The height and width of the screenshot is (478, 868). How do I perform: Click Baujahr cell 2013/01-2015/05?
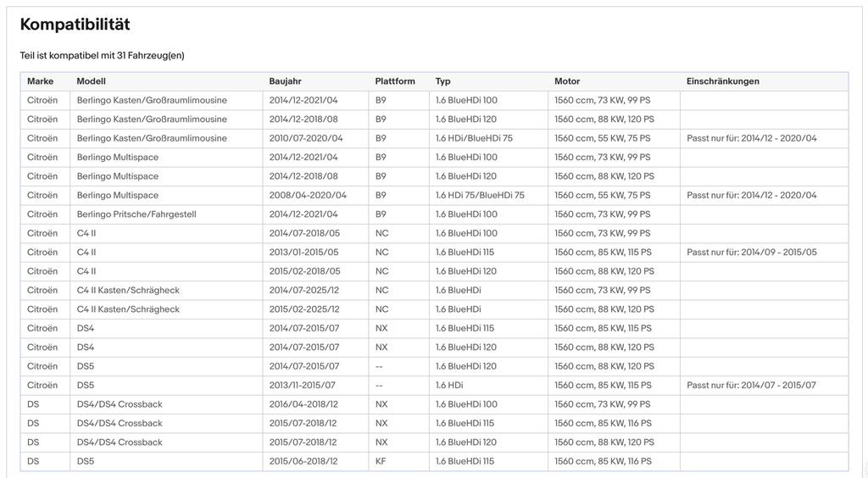point(304,253)
